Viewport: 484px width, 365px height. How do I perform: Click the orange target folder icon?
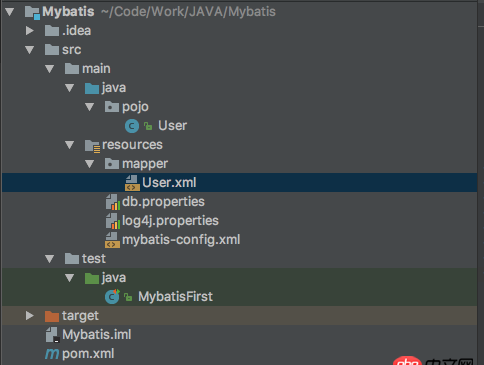(x=52, y=316)
